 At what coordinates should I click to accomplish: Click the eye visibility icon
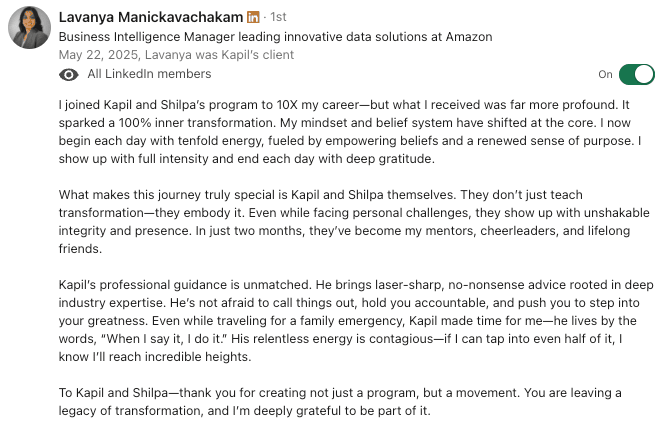pyautogui.click(x=69, y=74)
